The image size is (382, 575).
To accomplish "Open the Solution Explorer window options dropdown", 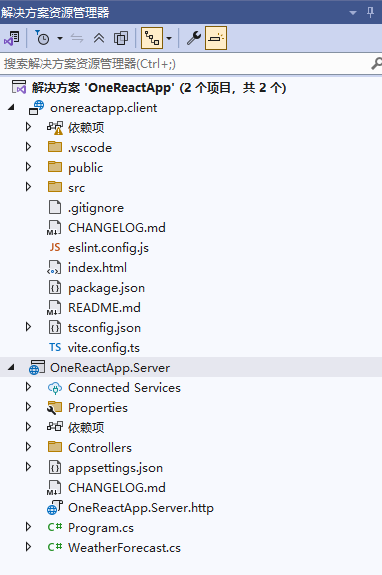I will click(x=353, y=13).
